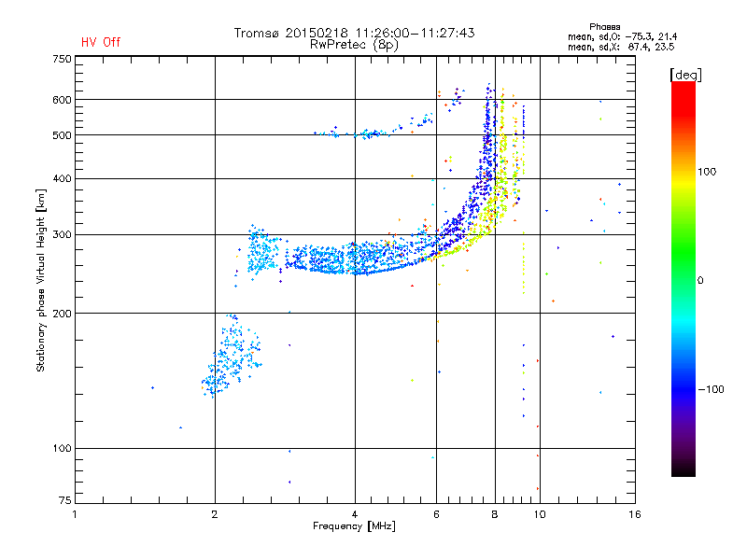The image size is (747, 560).
Task: Click the Phases header text
Action: click(604, 27)
